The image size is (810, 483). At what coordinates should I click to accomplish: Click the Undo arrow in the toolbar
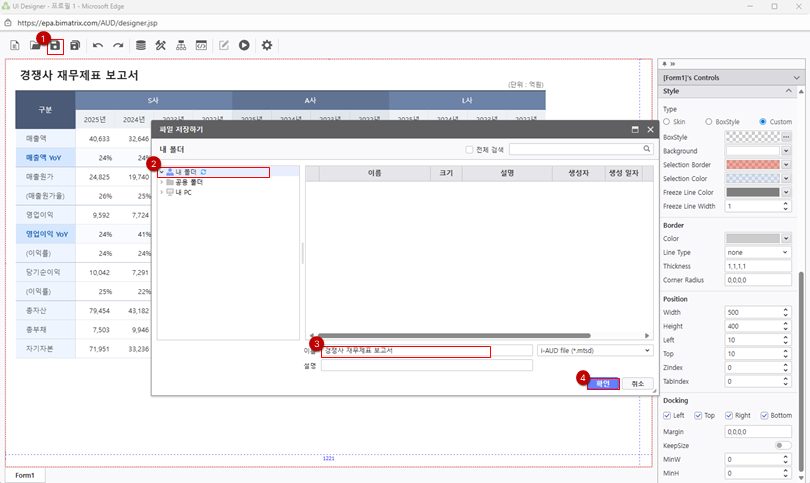coord(97,45)
